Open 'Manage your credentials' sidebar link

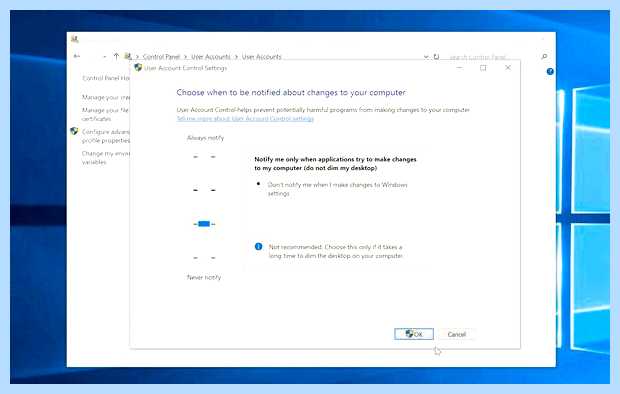(x=106, y=97)
